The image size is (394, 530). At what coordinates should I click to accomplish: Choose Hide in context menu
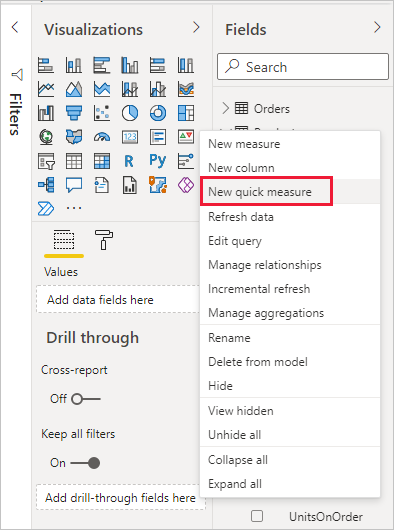click(x=290, y=386)
